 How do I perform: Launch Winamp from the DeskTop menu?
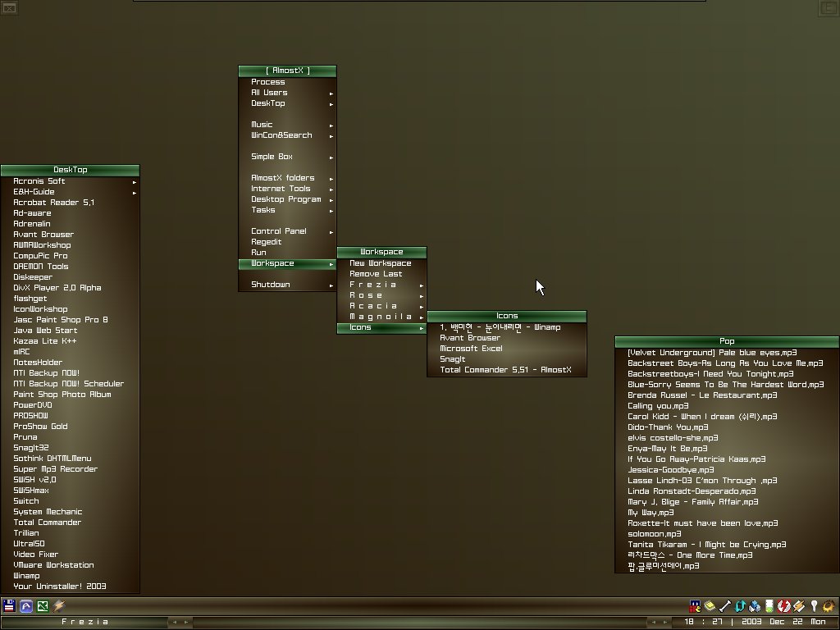tap(26, 576)
